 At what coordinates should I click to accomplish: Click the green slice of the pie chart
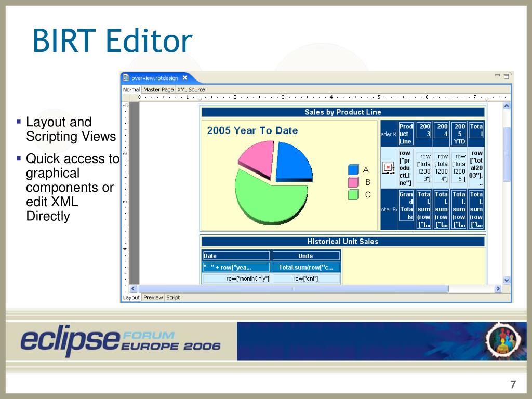click(271, 198)
